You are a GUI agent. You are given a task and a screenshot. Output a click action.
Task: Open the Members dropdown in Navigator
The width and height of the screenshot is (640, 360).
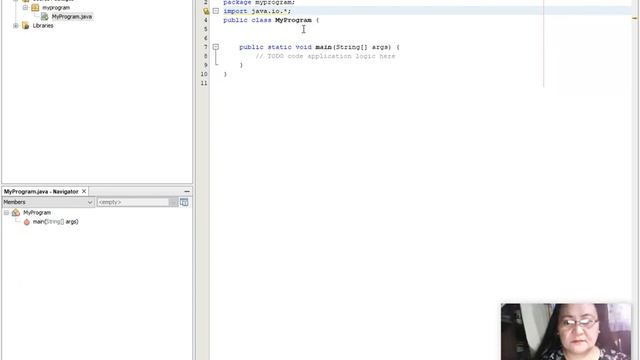click(x=48, y=202)
